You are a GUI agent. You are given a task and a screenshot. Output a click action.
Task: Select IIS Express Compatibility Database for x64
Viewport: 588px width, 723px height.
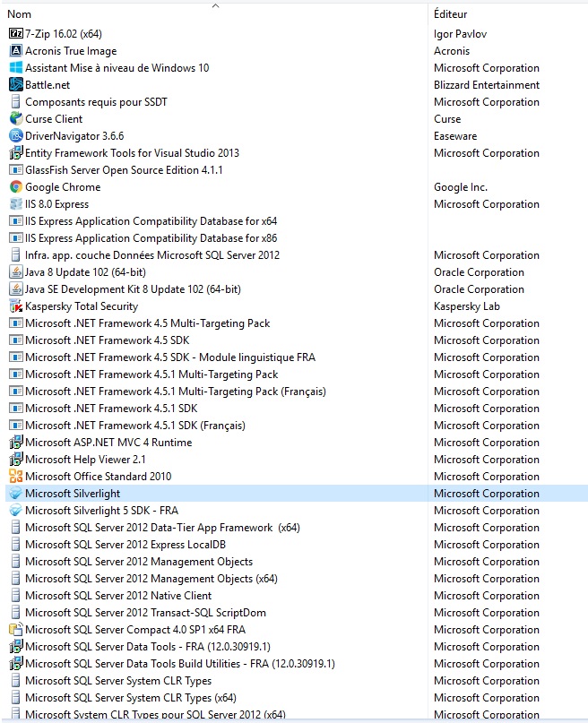[x=151, y=221]
